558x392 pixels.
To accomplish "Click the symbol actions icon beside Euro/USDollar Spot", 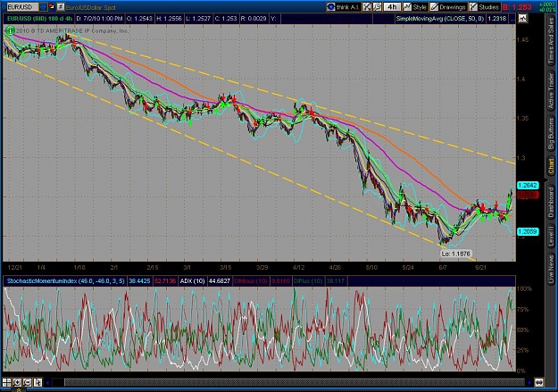I will (x=61, y=6).
